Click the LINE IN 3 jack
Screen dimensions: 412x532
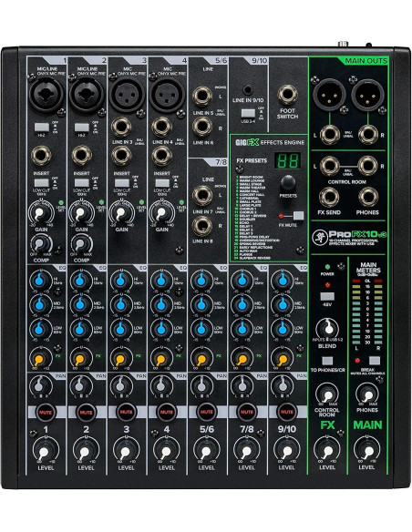(121, 127)
